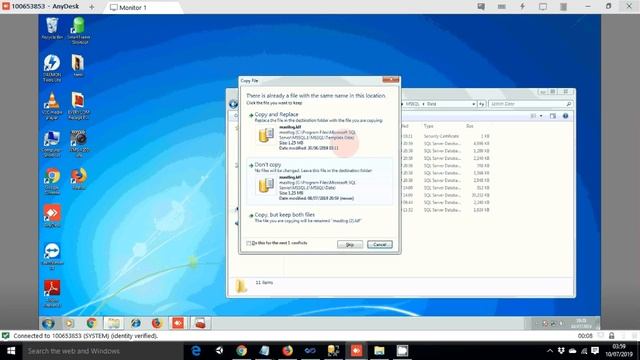
Task: Open Adobe Reader desktop icon
Action: tap(52, 293)
